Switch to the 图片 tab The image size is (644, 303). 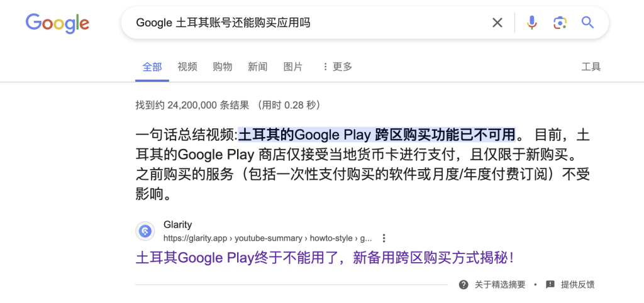point(293,67)
